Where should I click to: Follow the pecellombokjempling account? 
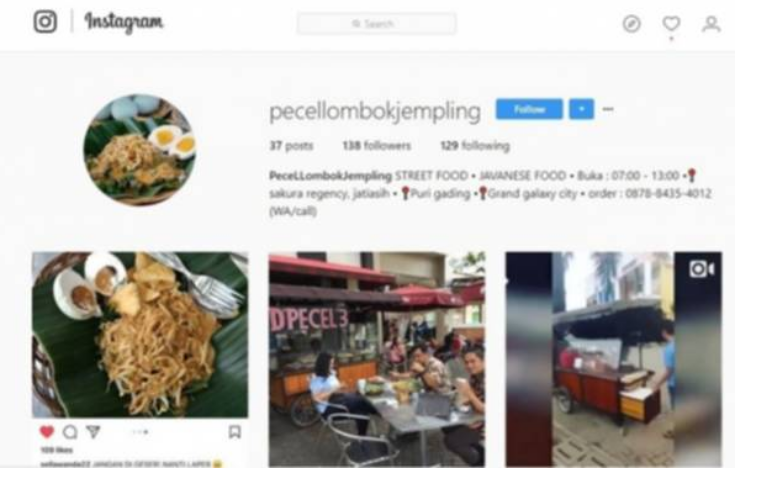pyautogui.click(x=529, y=109)
